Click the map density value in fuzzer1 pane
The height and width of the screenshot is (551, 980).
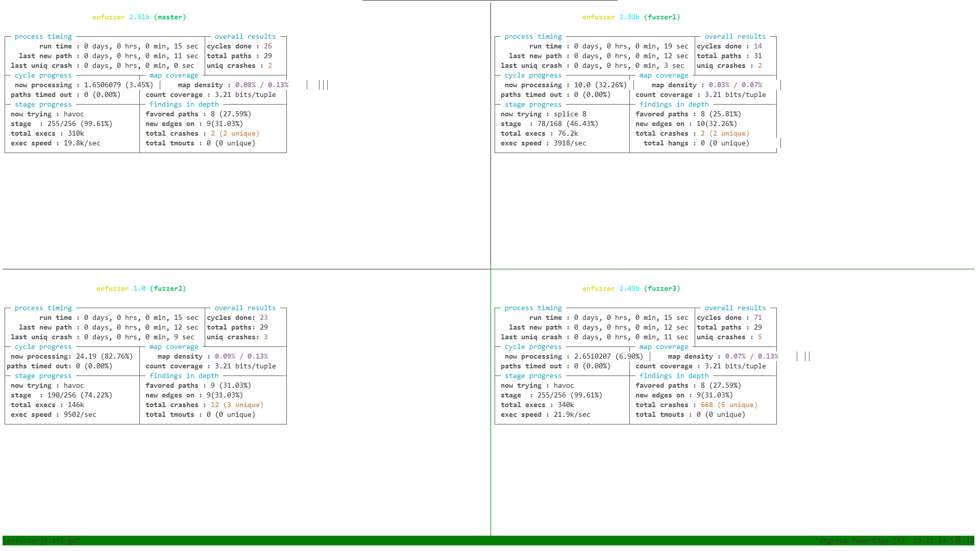click(x=735, y=85)
